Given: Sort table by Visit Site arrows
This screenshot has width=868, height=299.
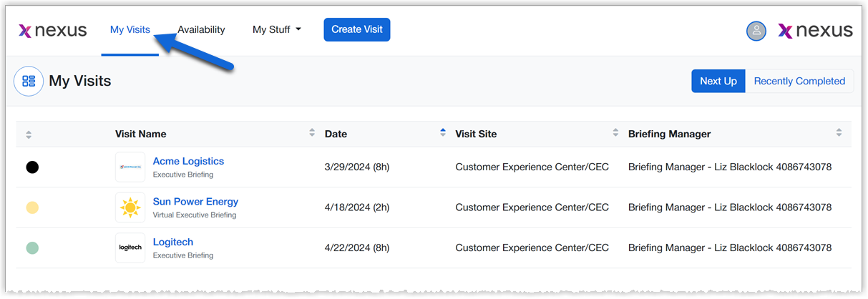Looking at the screenshot, I should (616, 133).
